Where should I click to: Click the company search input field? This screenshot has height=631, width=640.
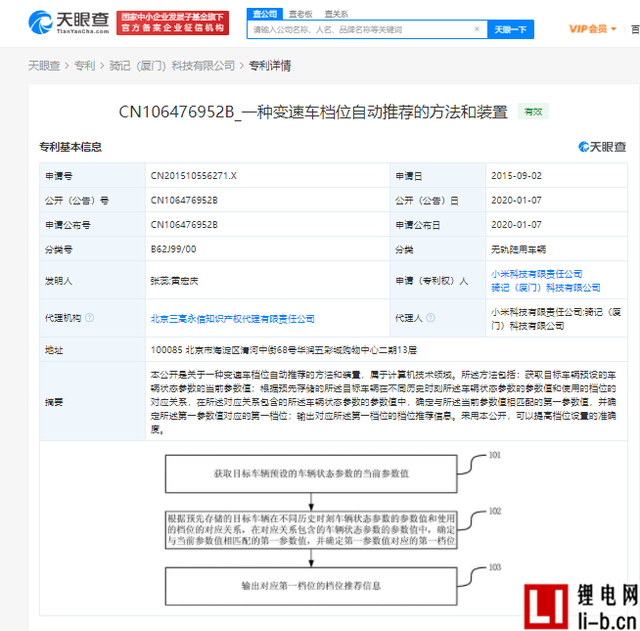pos(367,29)
